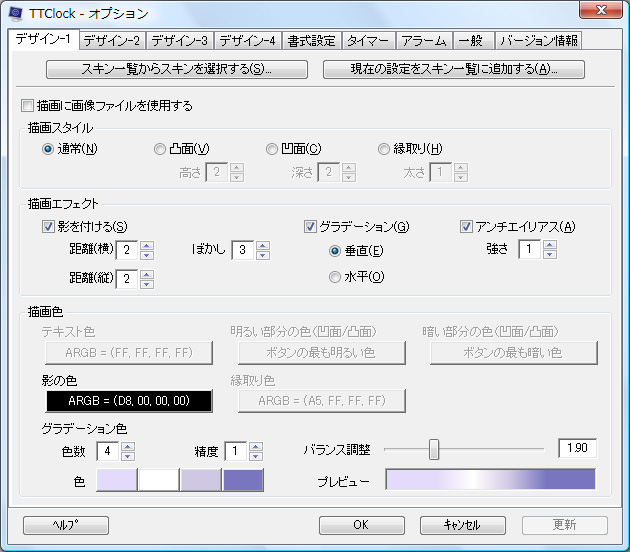Image resolution: width=630 pixels, height=552 pixels.
Task: Click the 精度 input field
Action: pos(235,451)
